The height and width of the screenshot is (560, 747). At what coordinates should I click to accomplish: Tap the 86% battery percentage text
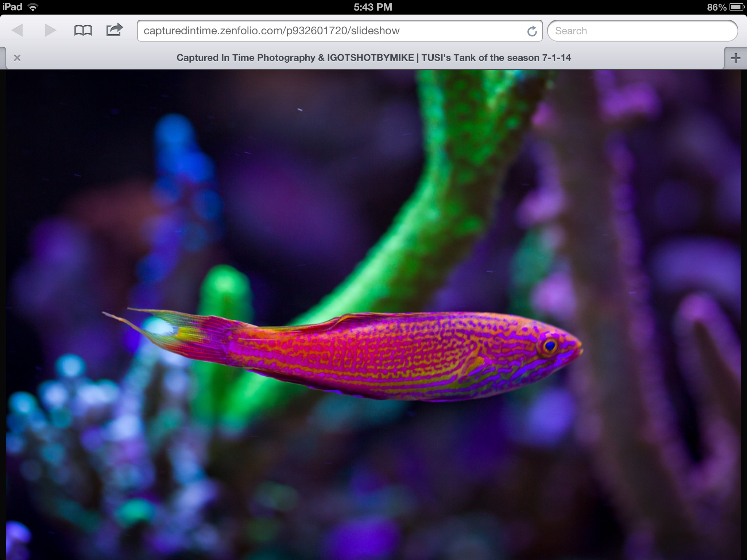[716, 7]
